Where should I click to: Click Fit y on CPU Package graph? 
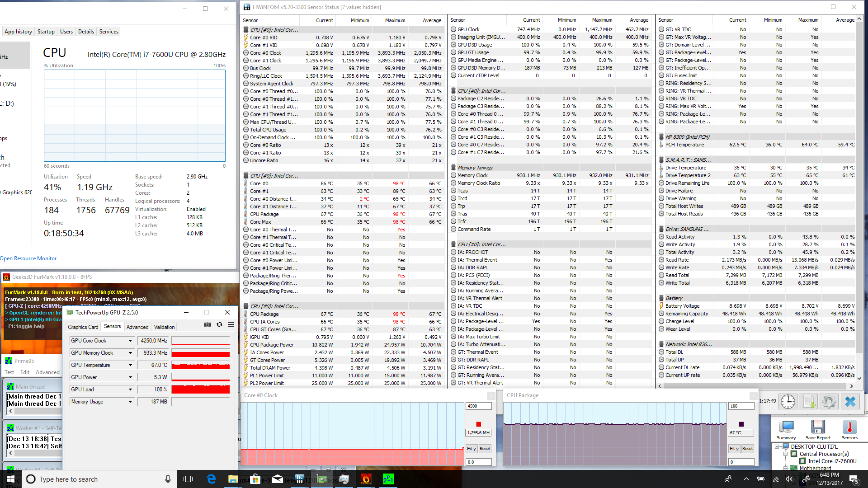[734, 449]
